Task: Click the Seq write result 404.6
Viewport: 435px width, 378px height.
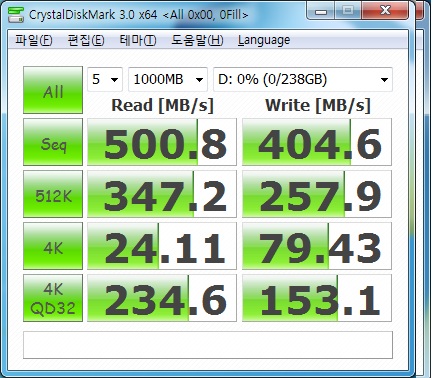Action: (x=317, y=142)
